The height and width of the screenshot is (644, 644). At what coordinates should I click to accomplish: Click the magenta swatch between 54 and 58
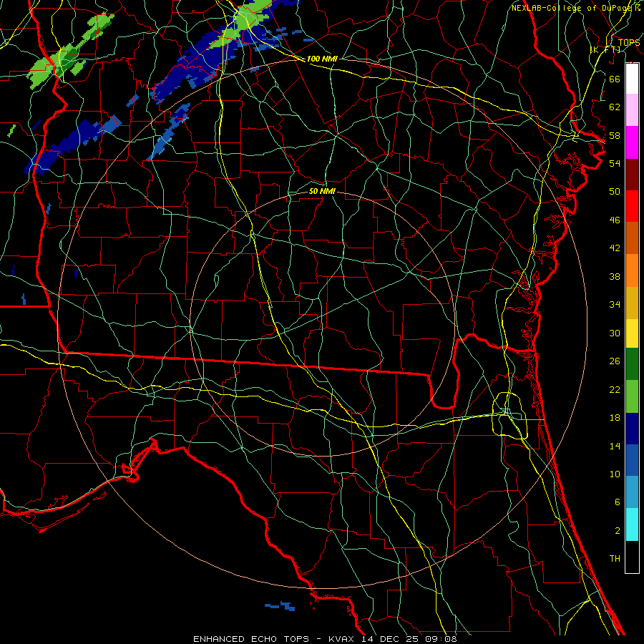632,142
